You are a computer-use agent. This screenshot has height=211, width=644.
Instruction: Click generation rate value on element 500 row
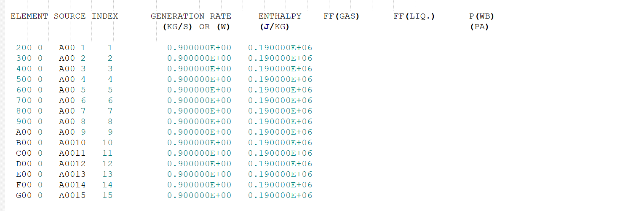pyautogui.click(x=199, y=79)
